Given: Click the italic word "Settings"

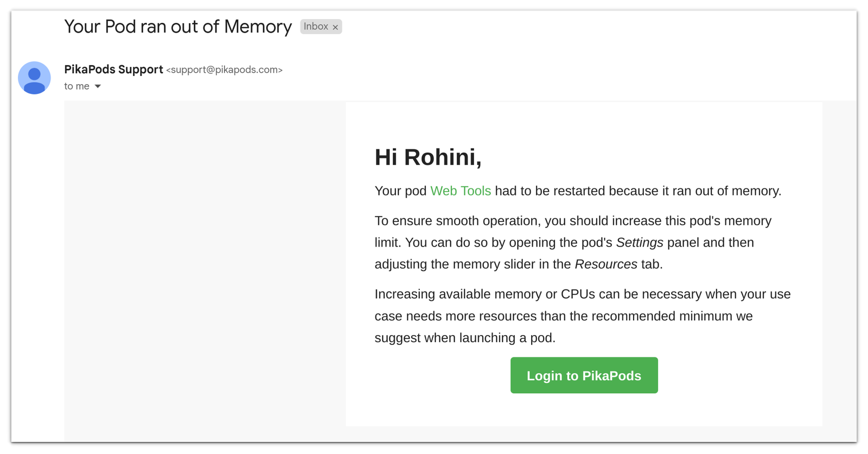Looking at the screenshot, I should tap(640, 243).
